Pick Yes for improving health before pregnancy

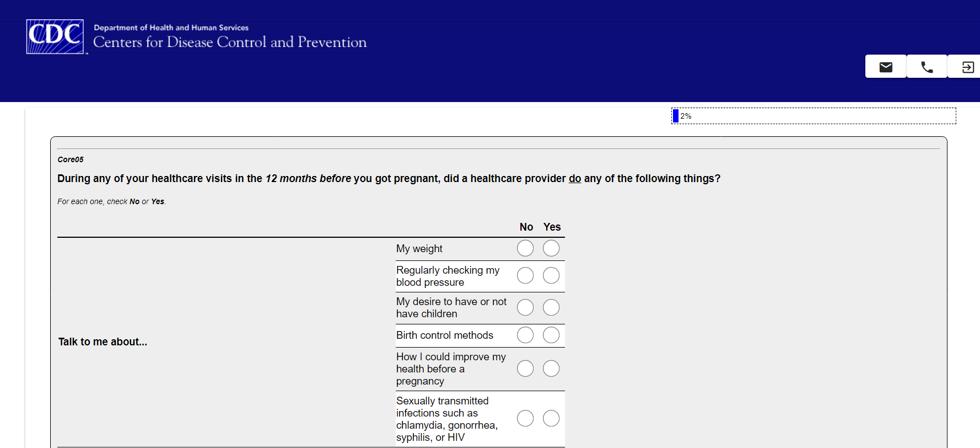click(551, 369)
